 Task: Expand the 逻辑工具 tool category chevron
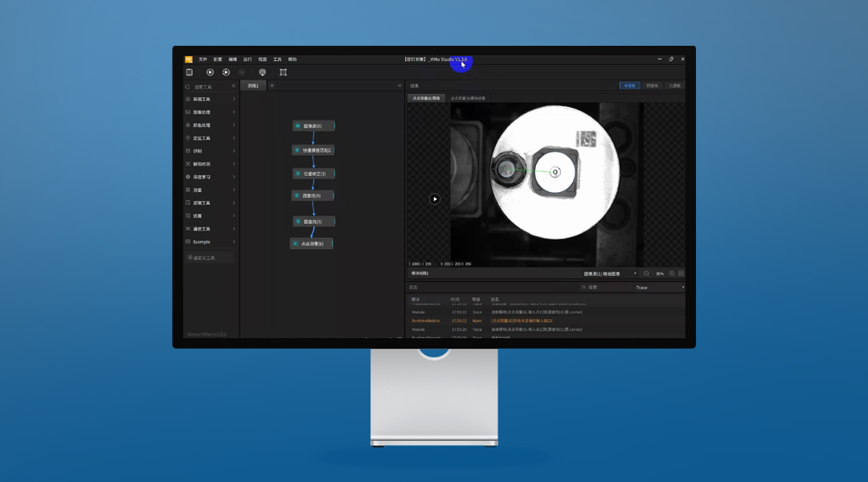[x=234, y=203]
